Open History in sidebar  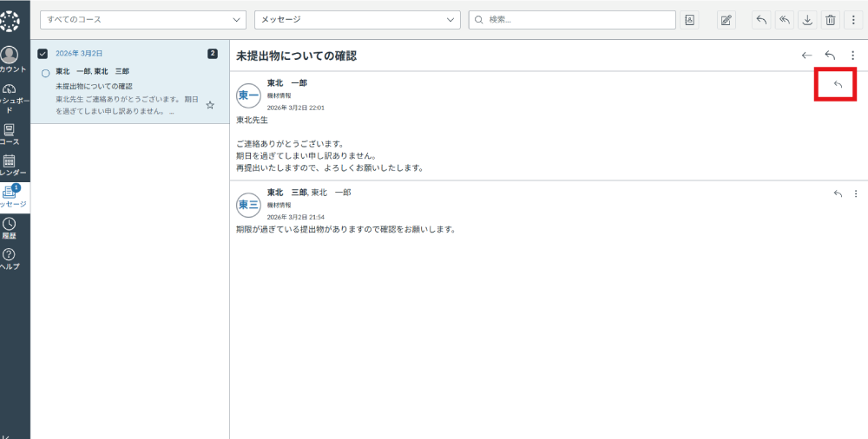[x=10, y=228]
